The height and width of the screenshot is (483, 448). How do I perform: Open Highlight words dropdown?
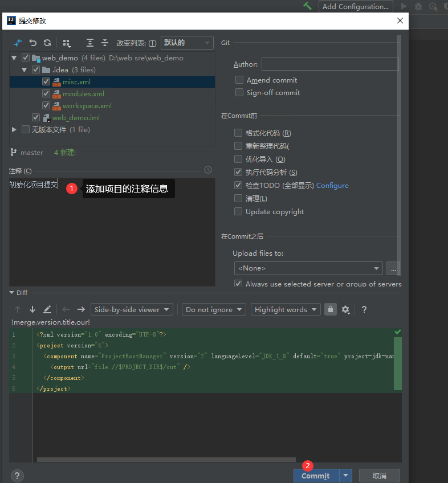coord(286,309)
